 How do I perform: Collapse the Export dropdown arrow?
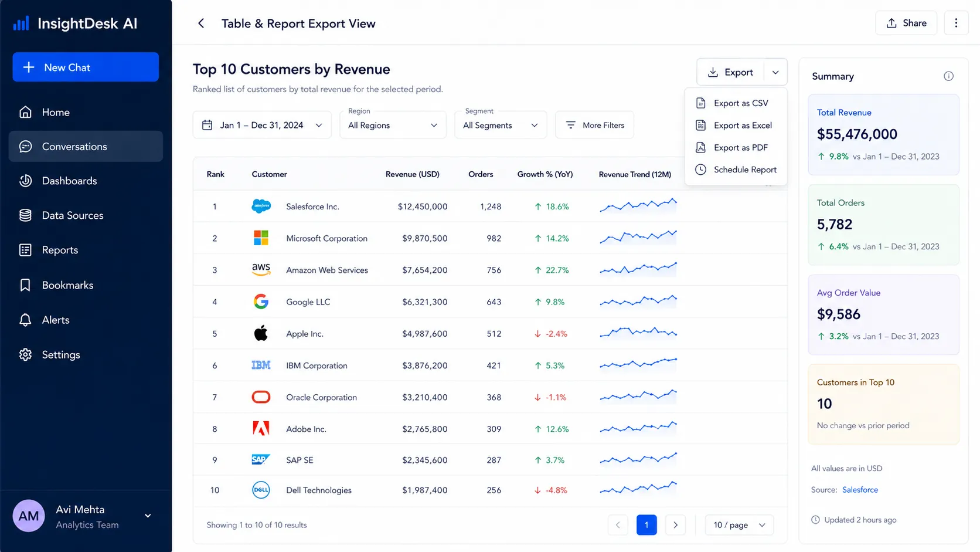[775, 72]
